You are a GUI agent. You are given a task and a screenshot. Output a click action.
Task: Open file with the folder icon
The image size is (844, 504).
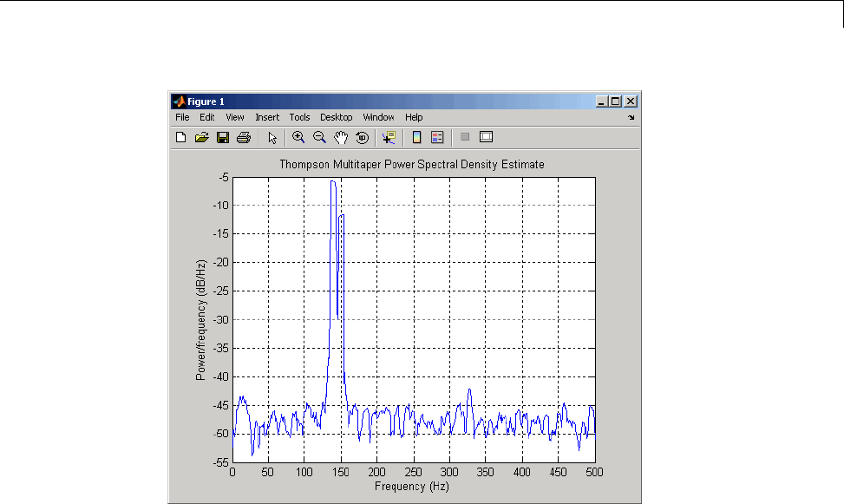[202, 137]
